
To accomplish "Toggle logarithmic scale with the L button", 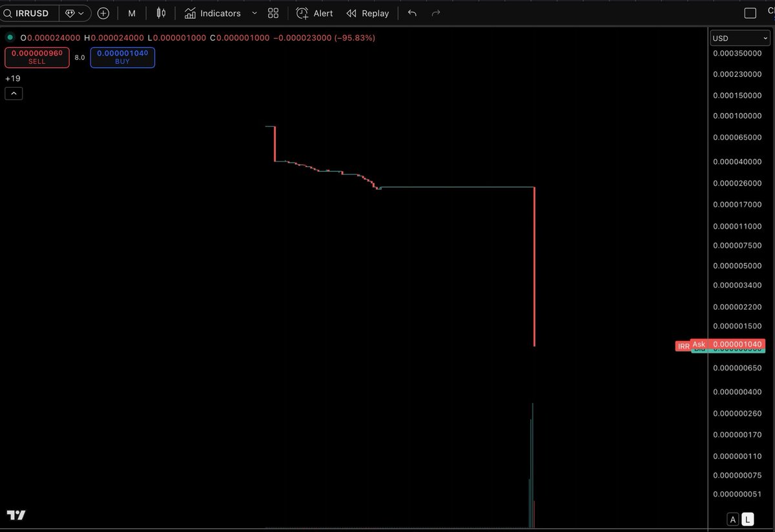I will [747, 519].
